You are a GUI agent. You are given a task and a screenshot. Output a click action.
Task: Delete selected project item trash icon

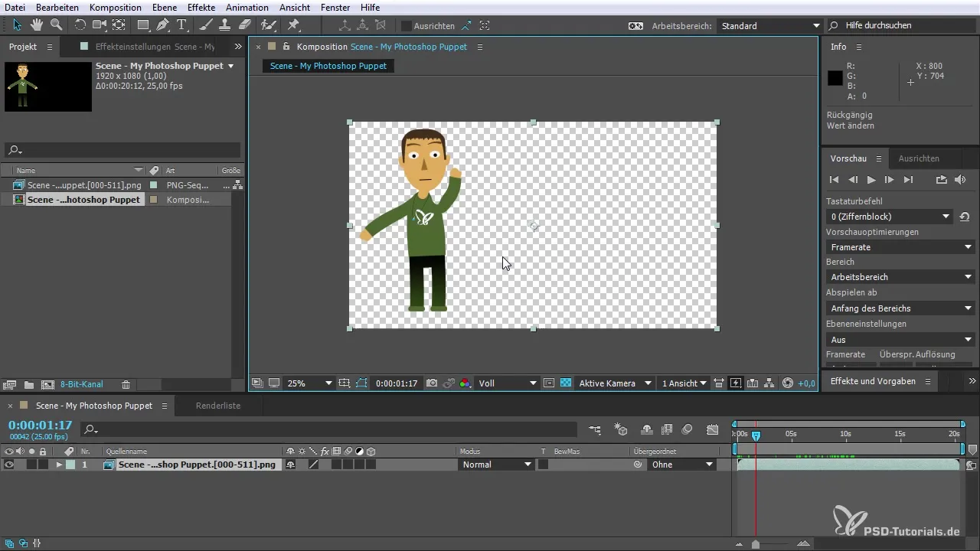(126, 384)
